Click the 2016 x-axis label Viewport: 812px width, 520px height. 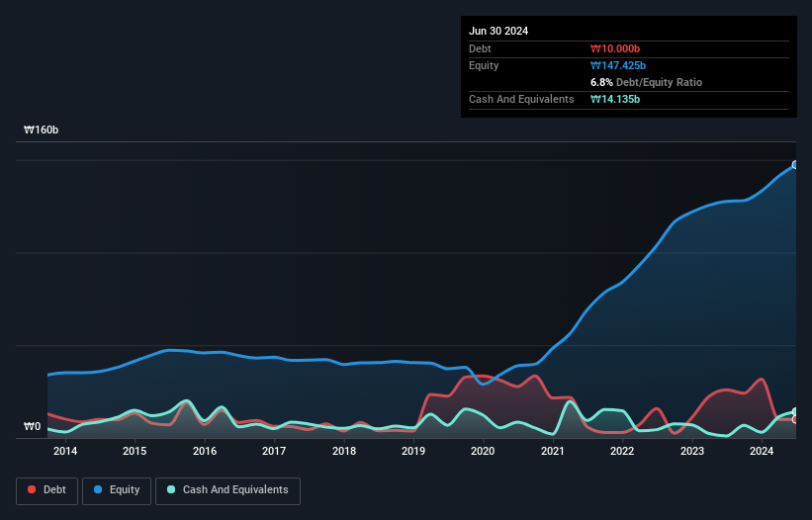click(x=205, y=451)
